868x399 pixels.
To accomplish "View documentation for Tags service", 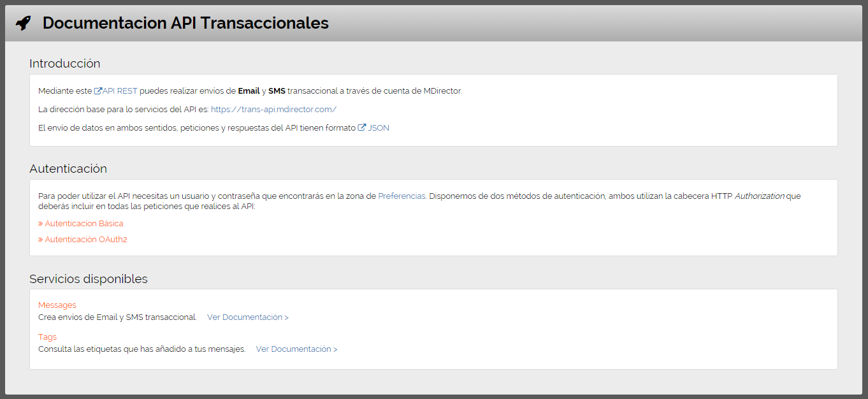I will tap(296, 349).
